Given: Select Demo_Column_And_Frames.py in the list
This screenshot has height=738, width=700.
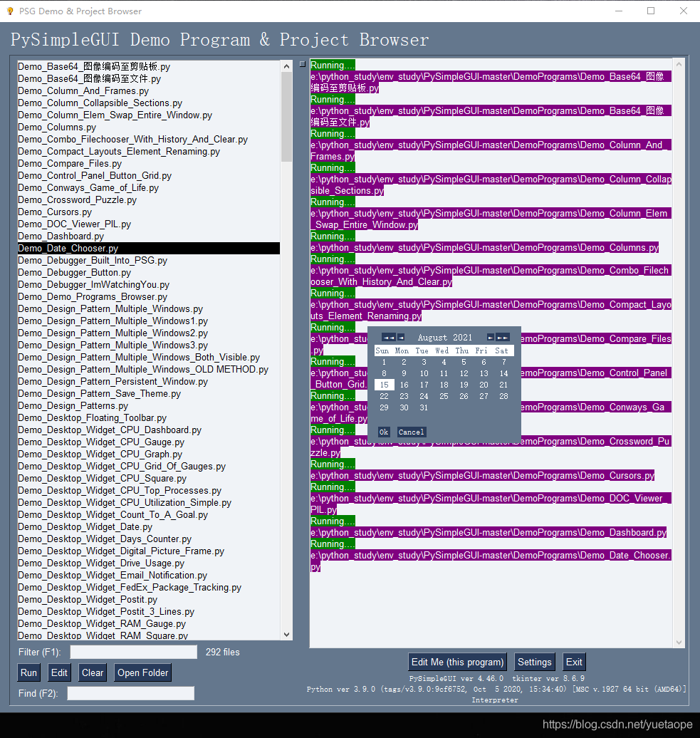Looking at the screenshot, I should point(149,91).
